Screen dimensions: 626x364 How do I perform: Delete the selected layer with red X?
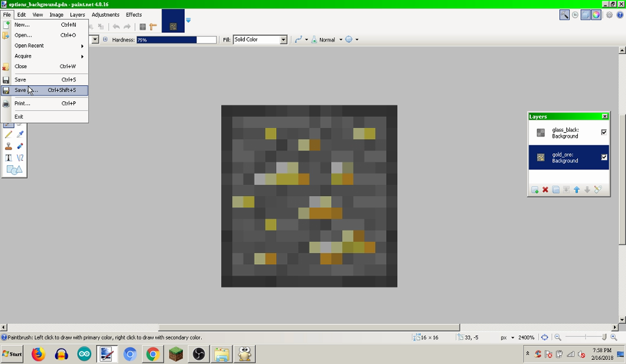[x=545, y=189]
